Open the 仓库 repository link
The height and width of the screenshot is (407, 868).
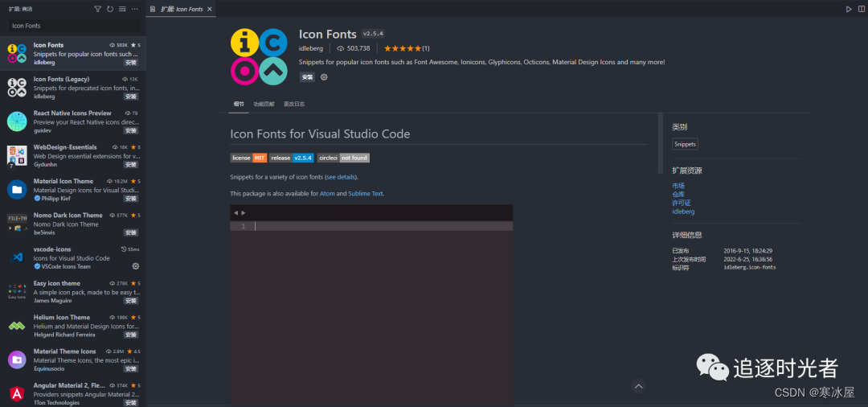pos(678,195)
